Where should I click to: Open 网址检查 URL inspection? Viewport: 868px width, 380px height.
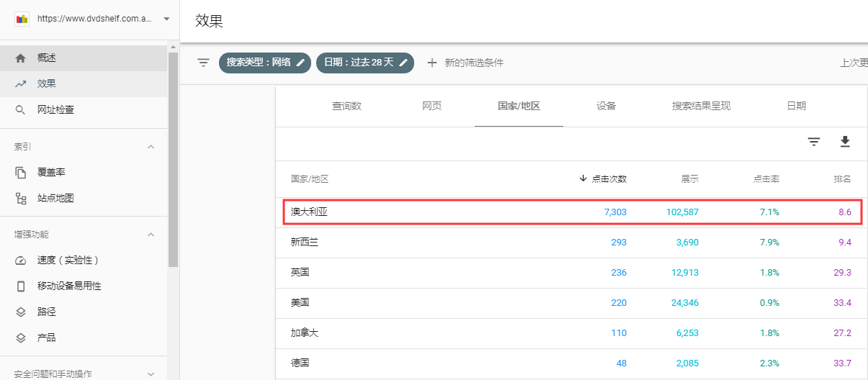tap(84, 110)
